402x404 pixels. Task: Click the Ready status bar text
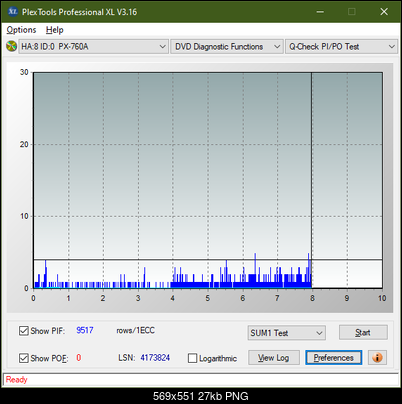16,380
